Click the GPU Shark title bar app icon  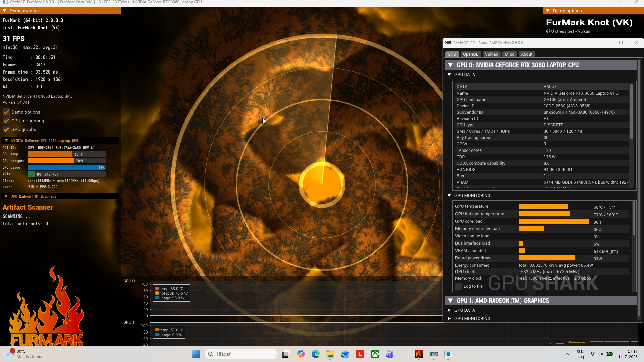[448, 43]
